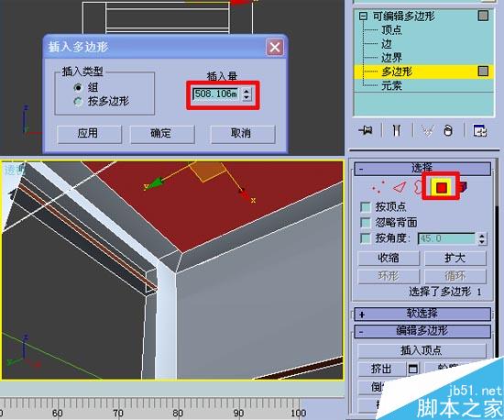Click frame 60 on the timeline

[x=58, y=413]
